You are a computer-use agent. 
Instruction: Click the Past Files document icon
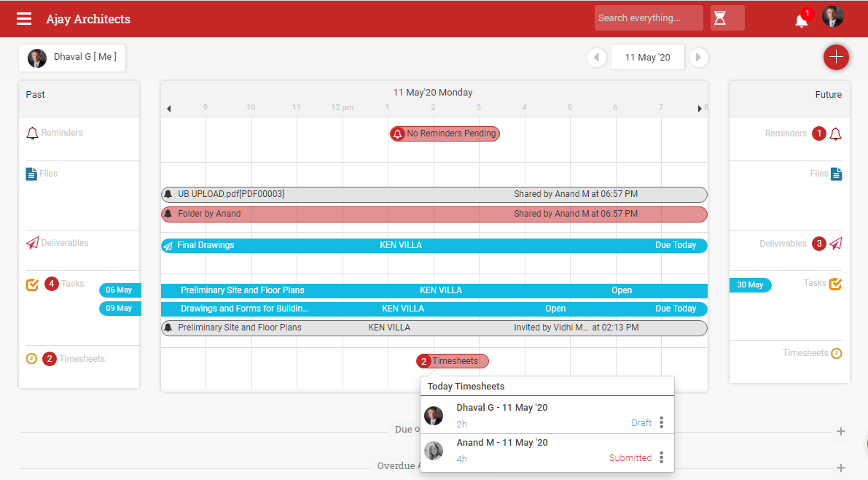coord(31,174)
